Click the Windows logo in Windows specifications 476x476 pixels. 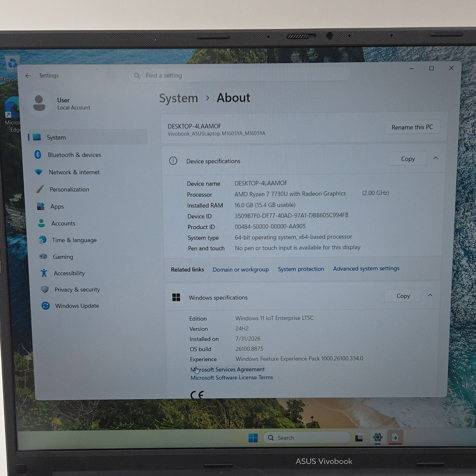(x=177, y=297)
